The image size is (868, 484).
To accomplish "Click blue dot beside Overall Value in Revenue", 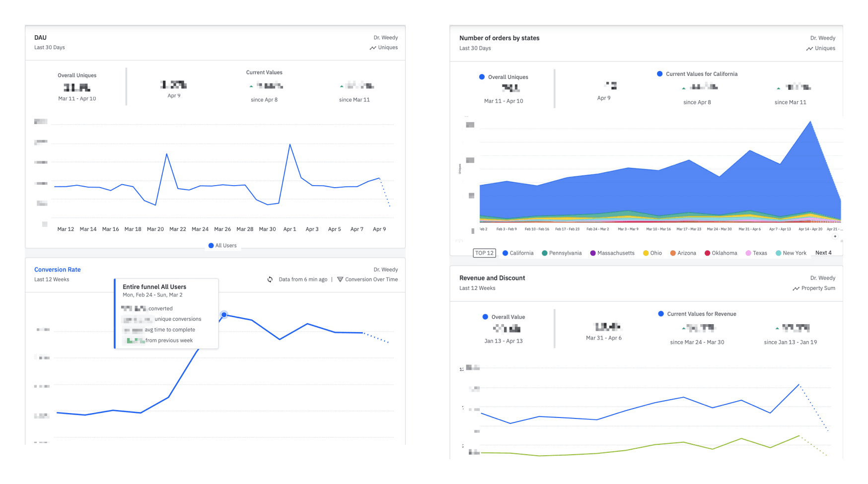I will point(485,317).
